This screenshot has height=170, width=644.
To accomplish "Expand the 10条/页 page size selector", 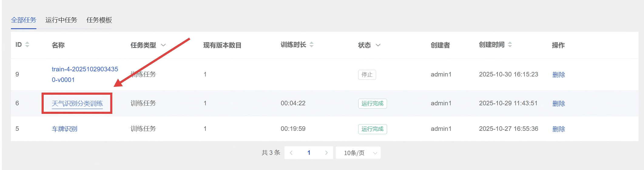I will point(358,153).
